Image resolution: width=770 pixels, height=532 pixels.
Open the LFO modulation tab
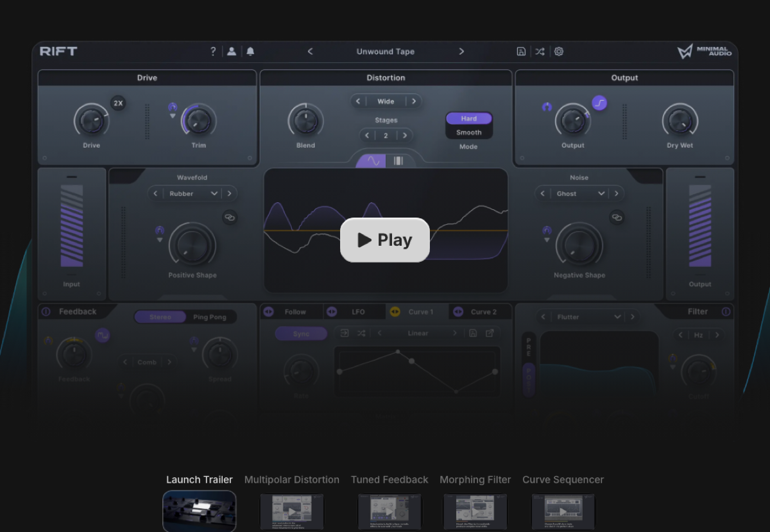click(355, 312)
